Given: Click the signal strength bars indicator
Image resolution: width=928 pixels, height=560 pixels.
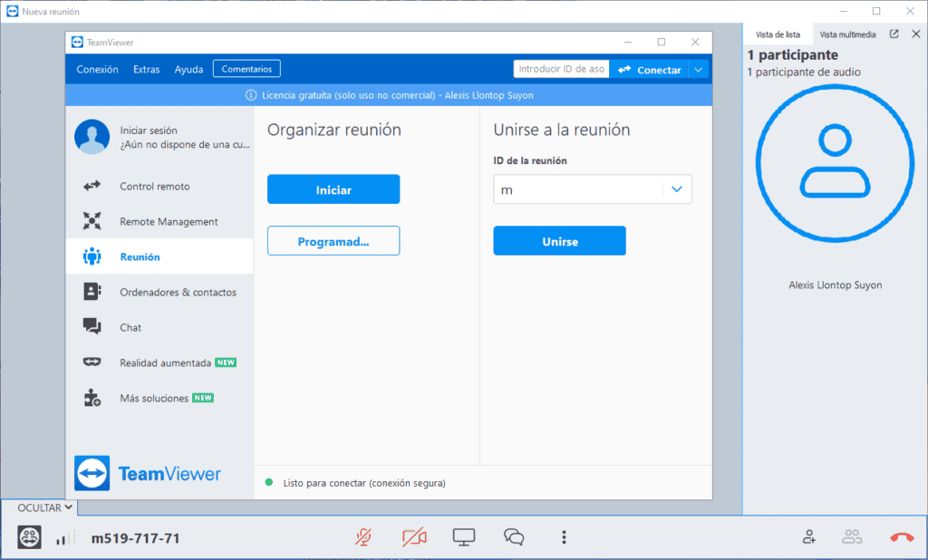Looking at the screenshot, I should point(63,539).
